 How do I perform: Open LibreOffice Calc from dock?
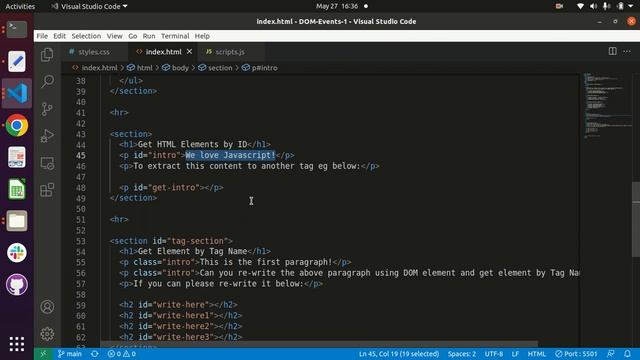pyautogui.click(x=17, y=189)
